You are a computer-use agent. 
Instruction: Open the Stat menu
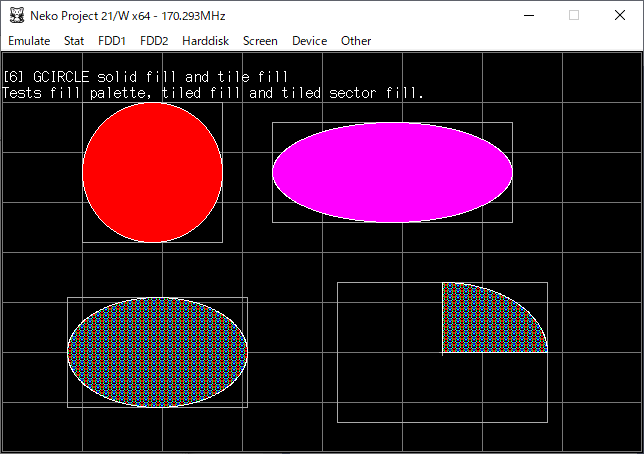point(74,41)
